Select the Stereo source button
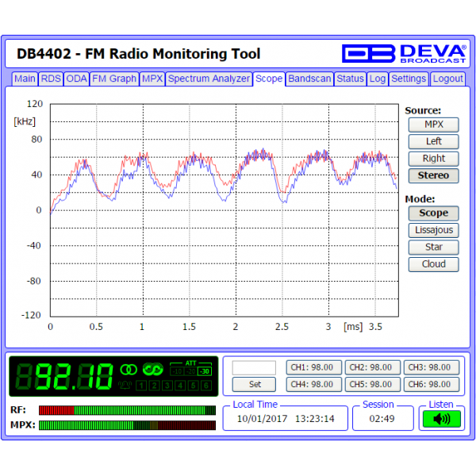This screenshot has height=476, width=476. click(433, 175)
